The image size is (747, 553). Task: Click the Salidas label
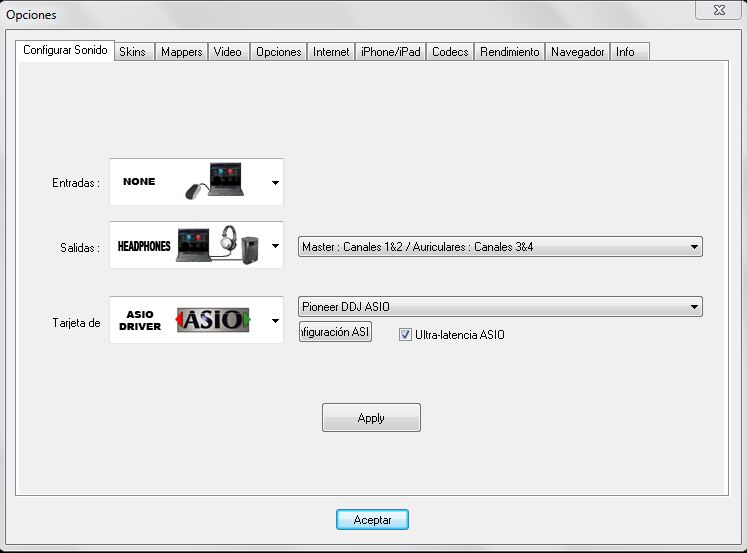tap(80, 248)
